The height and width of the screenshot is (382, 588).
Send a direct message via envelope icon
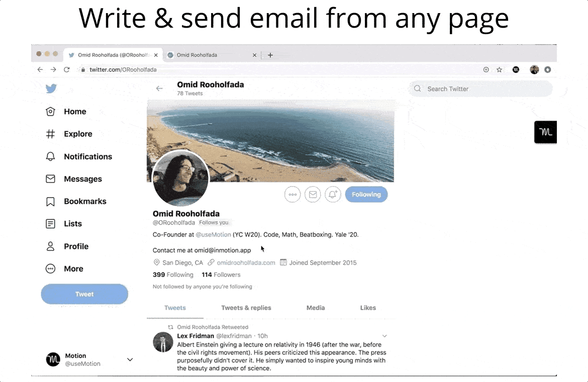313,195
